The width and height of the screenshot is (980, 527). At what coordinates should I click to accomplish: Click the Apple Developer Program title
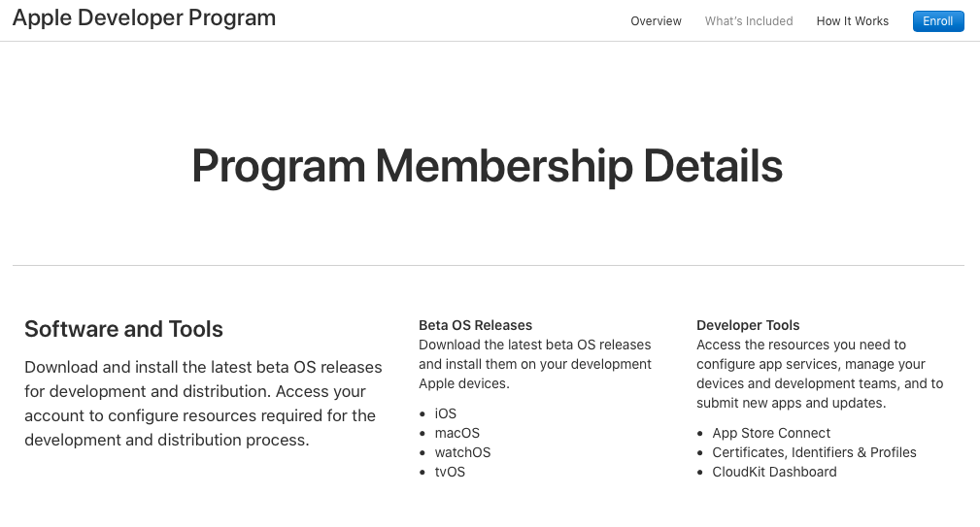(144, 18)
